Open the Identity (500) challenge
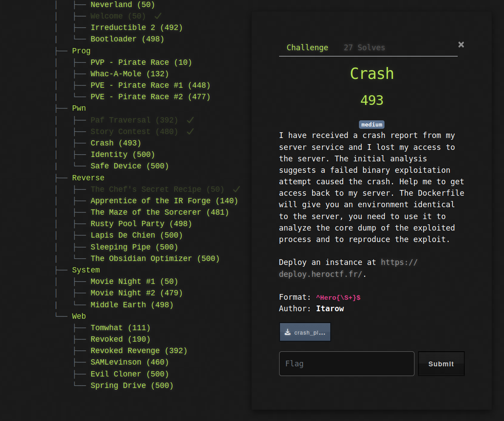 pyautogui.click(x=123, y=155)
